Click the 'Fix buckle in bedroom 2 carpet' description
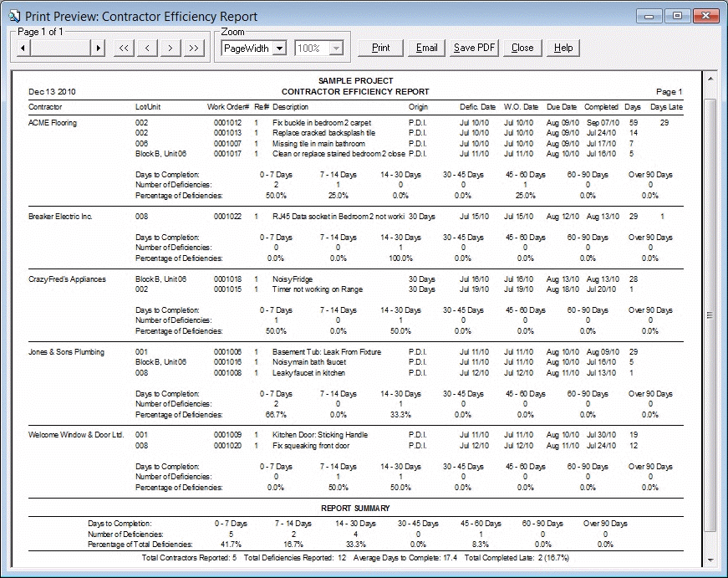728x578 pixels. pyautogui.click(x=322, y=123)
